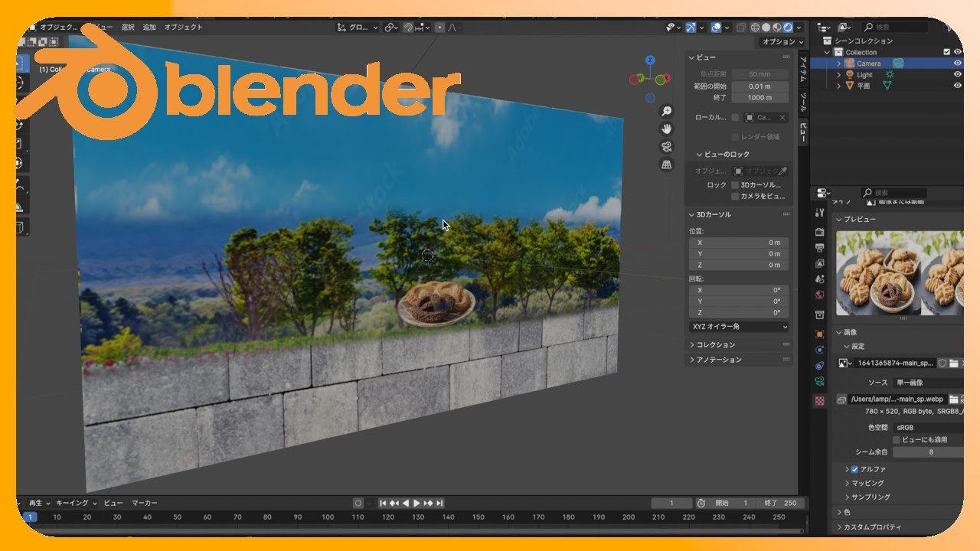Select 平面 in the outliner

(x=864, y=86)
